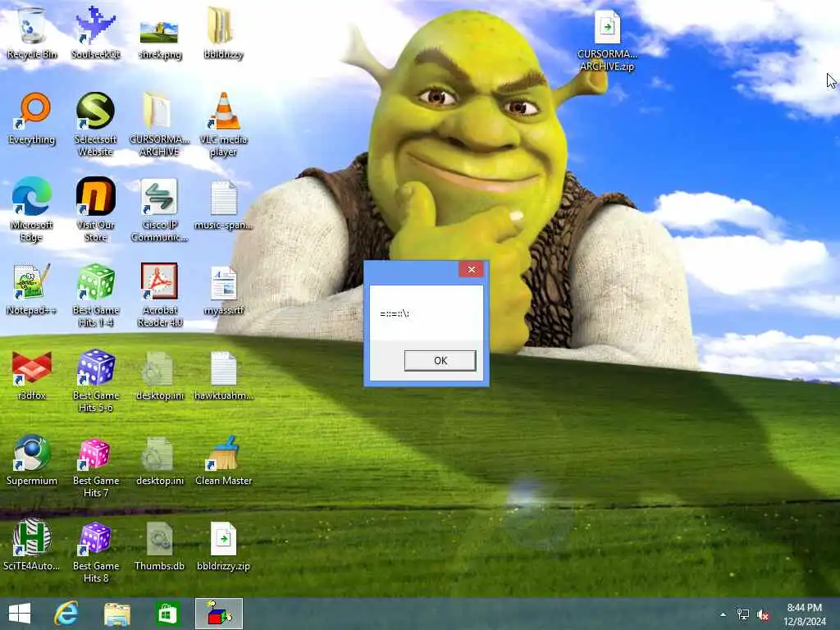Open the Selectsoft Website shortcut
This screenshot has width=840, height=630.
(95, 125)
